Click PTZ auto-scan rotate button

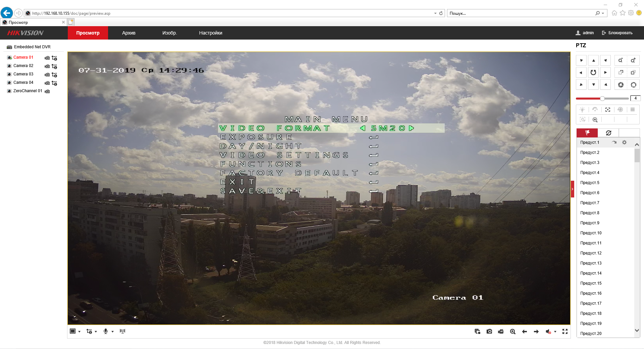593,72
